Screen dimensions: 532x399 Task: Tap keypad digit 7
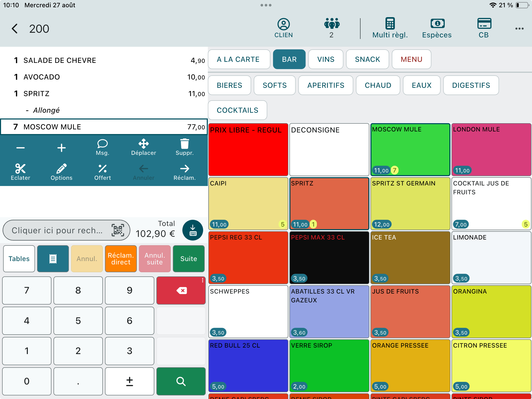(x=27, y=290)
